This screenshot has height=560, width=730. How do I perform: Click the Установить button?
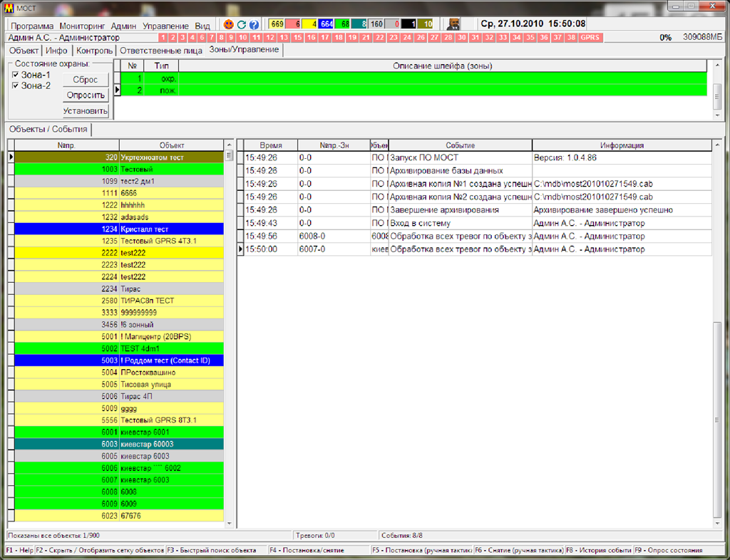pyautogui.click(x=86, y=110)
